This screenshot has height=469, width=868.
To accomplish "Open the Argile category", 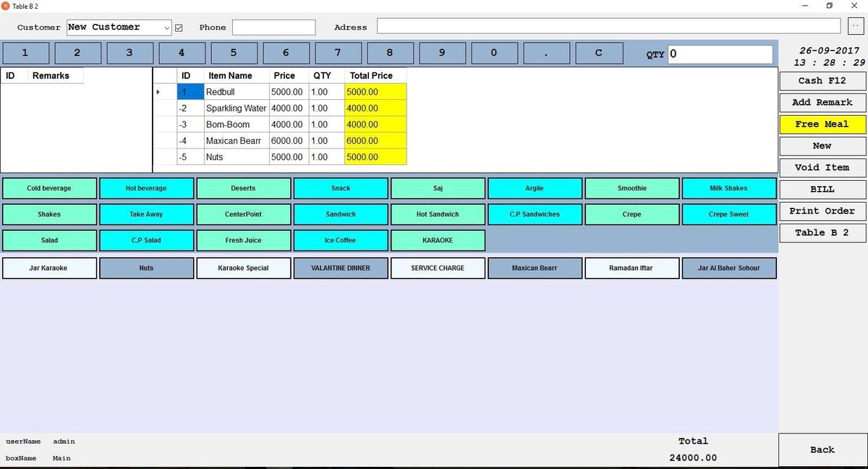I will tap(535, 188).
